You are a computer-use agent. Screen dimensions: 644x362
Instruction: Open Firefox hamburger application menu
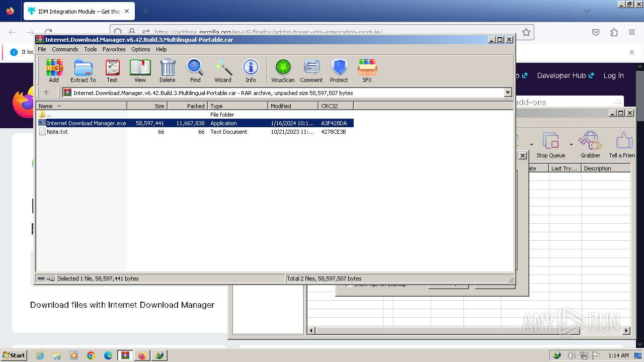[x=632, y=32]
